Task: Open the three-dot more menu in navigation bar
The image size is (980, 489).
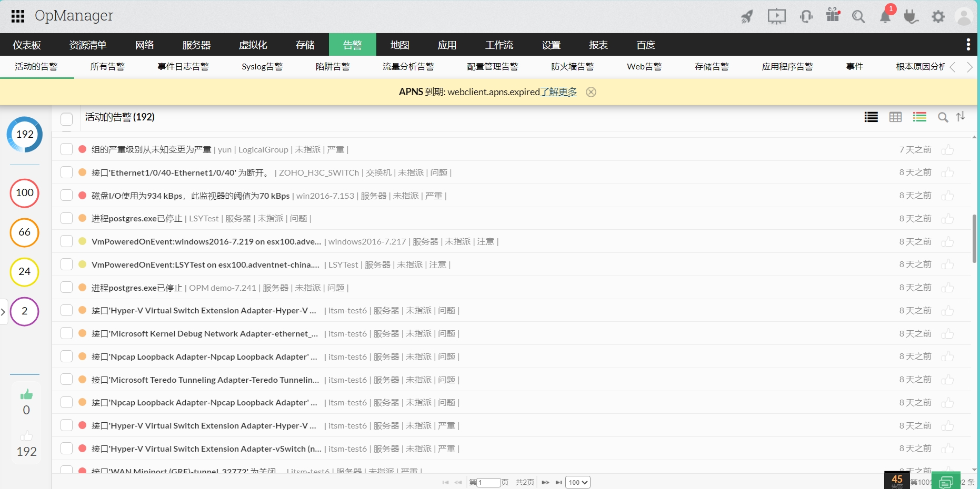Action: [968, 45]
